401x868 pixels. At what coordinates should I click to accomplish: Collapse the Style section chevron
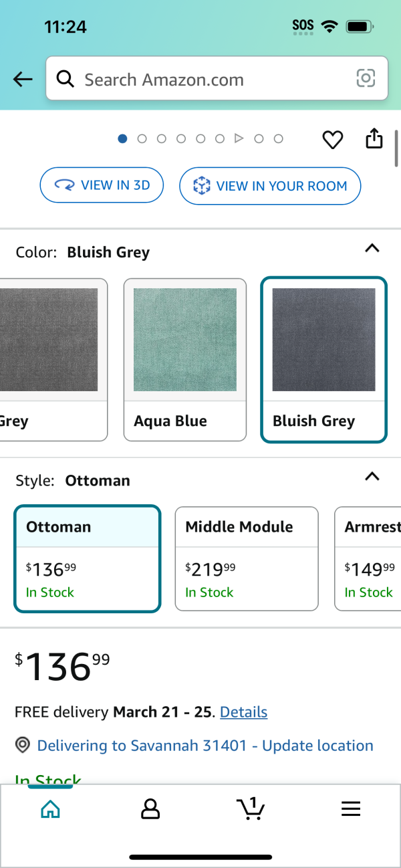372,476
